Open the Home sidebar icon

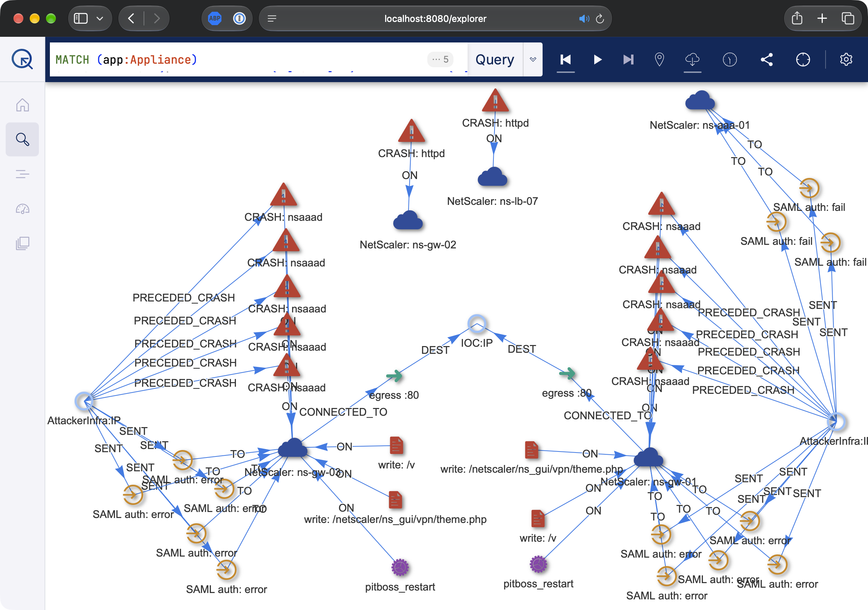[22, 105]
